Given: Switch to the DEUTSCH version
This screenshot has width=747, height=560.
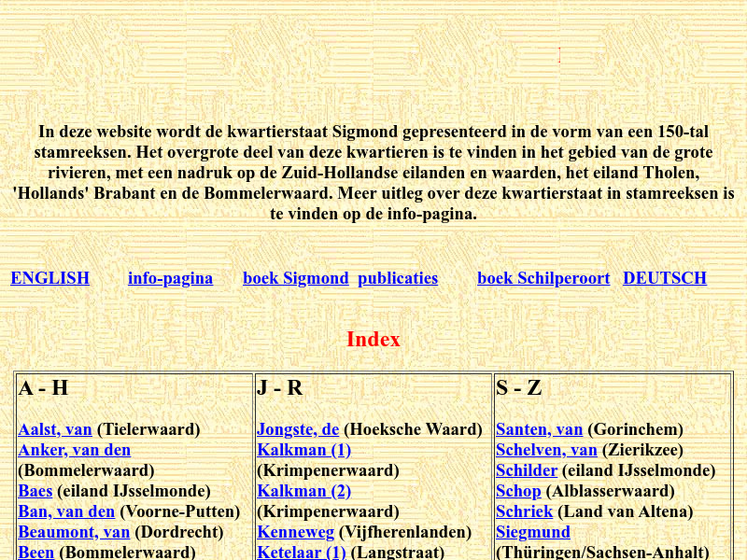Looking at the screenshot, I should coord(664,278).
